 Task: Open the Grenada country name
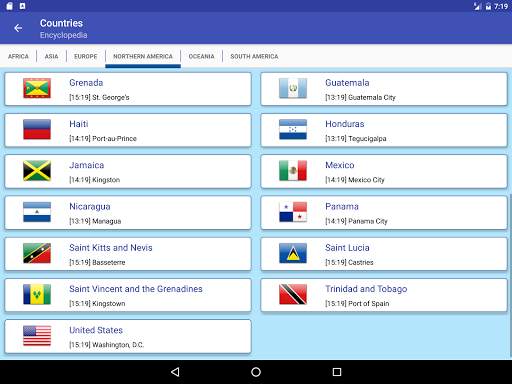click(86, 83)
